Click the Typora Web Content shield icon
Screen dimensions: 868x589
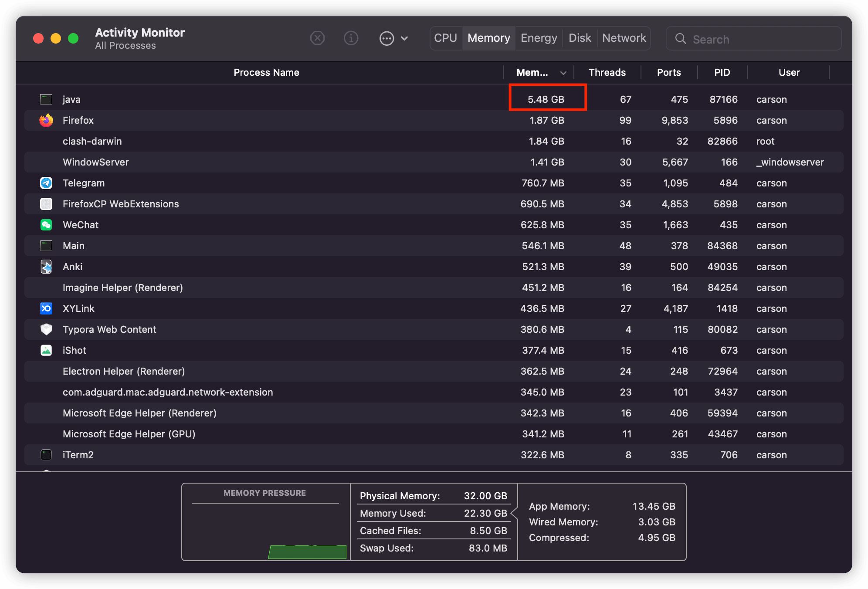point(46,329)
